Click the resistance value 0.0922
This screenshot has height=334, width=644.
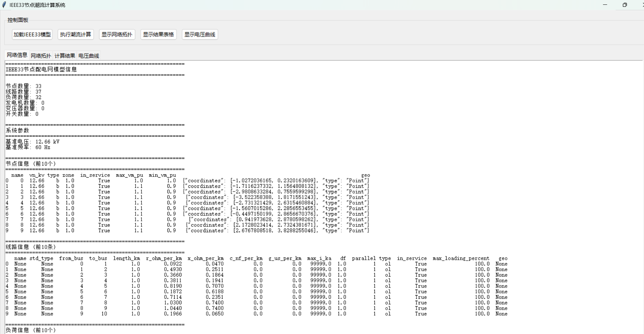point(173,264)
